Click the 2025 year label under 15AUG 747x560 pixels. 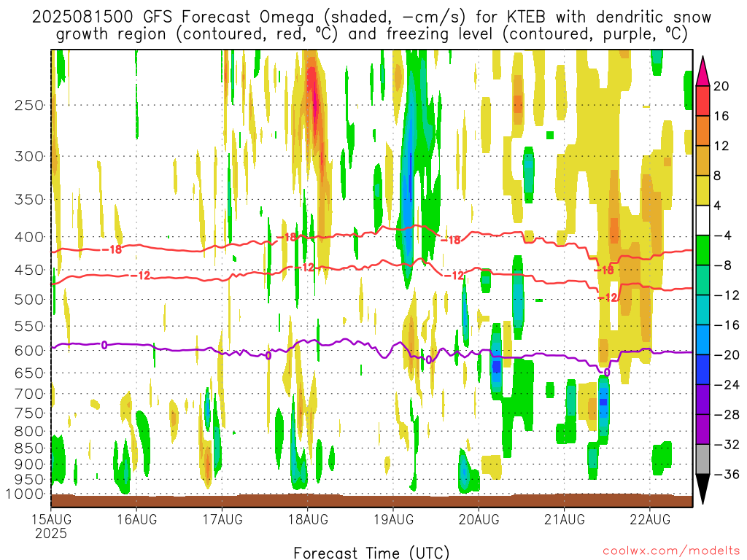(51, 533)
